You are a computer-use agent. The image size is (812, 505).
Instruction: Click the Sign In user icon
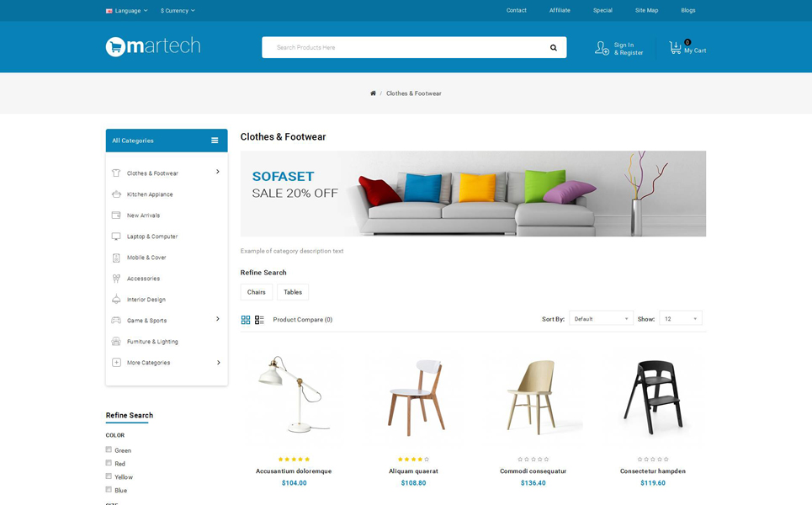coord(602,48)
